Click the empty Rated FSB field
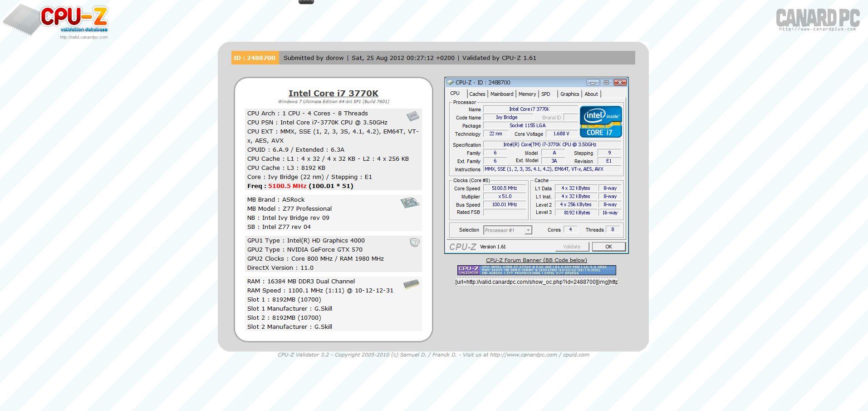The image size is (868, 411). (505, 213)
